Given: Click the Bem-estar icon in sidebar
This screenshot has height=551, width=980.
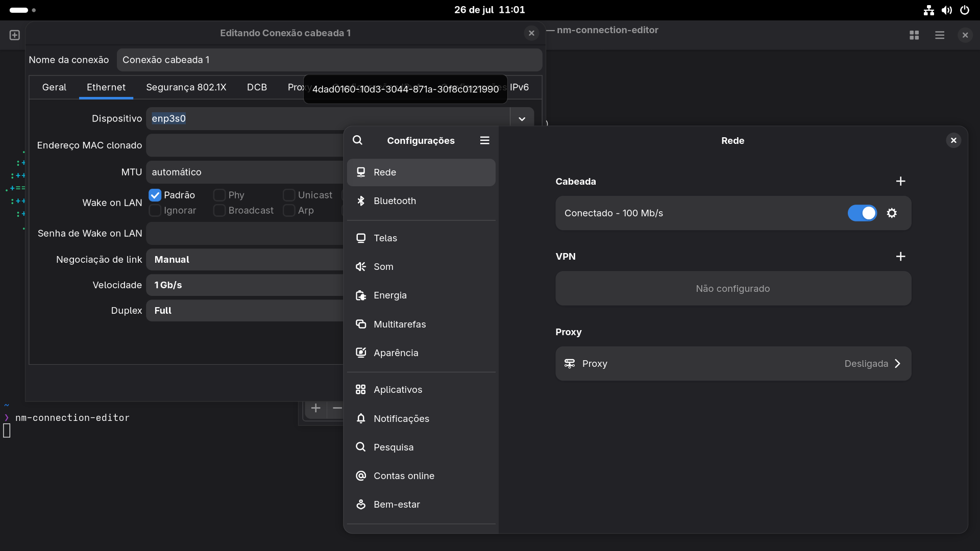Looking at the screenshot, I should pos(361,505).
